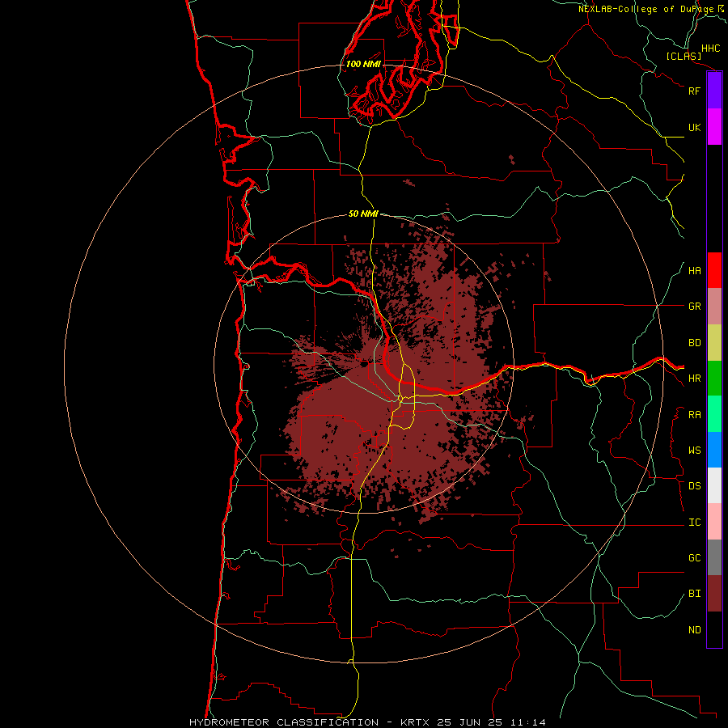Click the HR legend label

(x=694, y=379)
